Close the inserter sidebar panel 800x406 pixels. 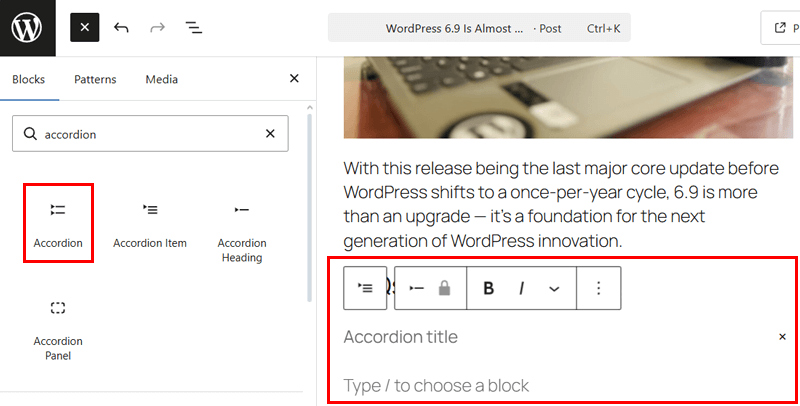pyautogui.click(x=294, y=78)
